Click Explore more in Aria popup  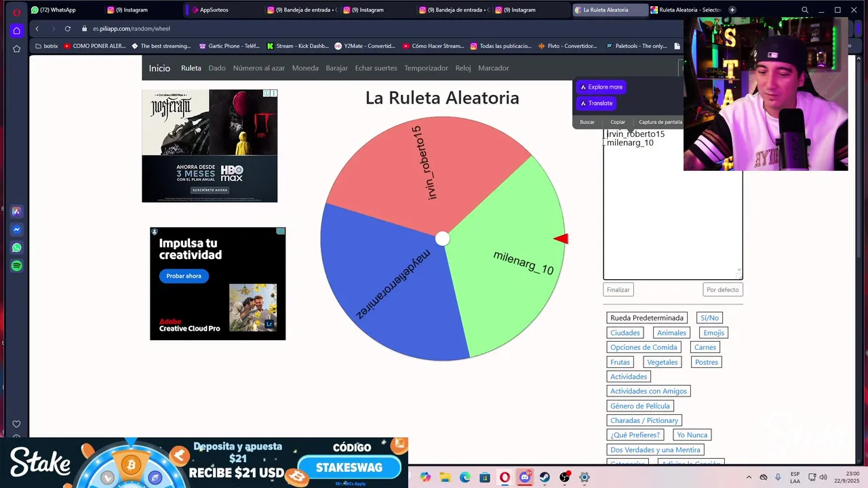pos(601,87)
